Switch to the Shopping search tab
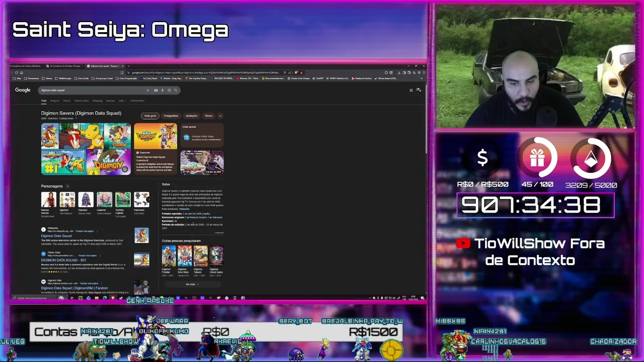644x362 pixels. [x=98, y=101]
